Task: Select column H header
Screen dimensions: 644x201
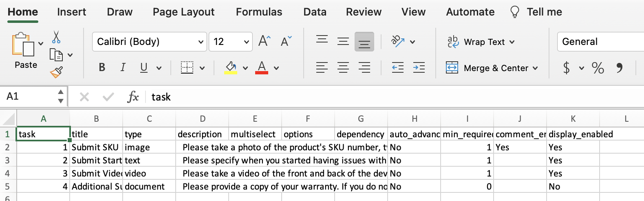Action: point(414,119)
